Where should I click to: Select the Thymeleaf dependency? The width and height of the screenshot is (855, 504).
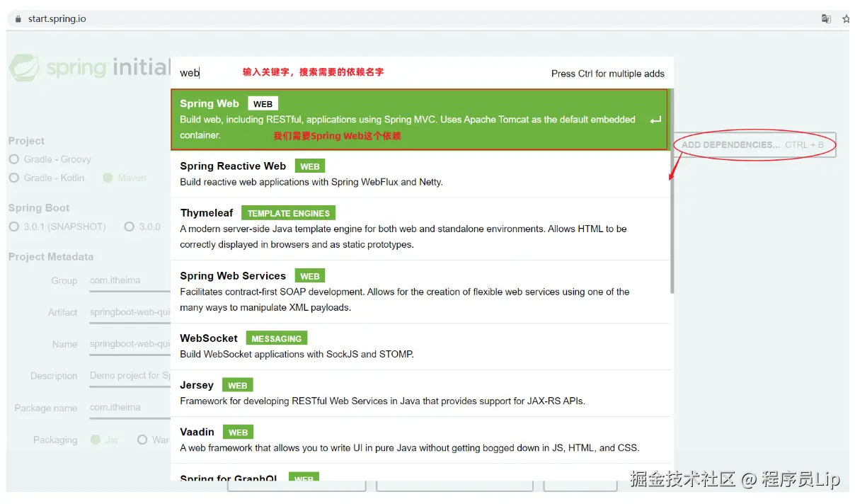[420, 229]
